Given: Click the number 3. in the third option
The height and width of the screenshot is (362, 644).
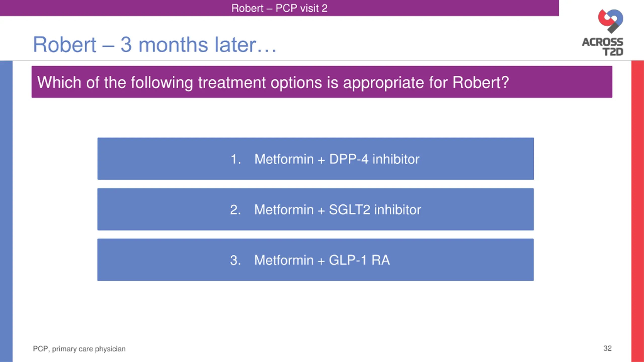Looking at the screenshot, I should pos(235,260).
